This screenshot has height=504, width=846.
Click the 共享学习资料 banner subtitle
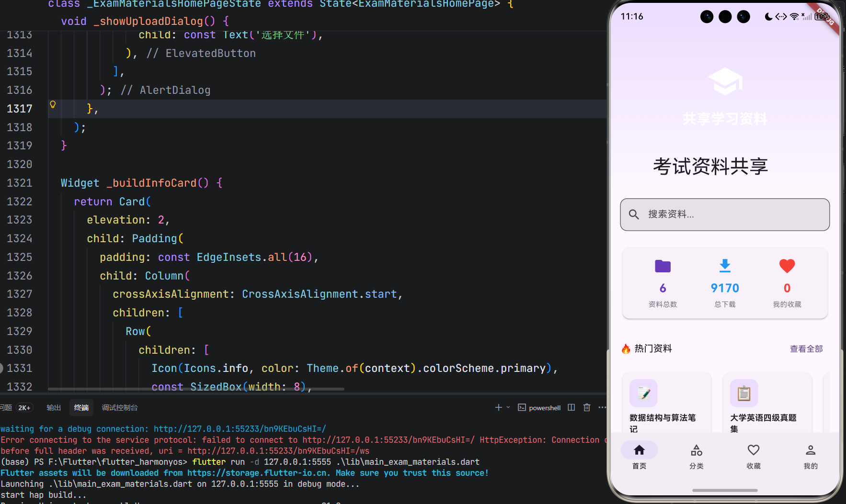[x=725, y=119]
